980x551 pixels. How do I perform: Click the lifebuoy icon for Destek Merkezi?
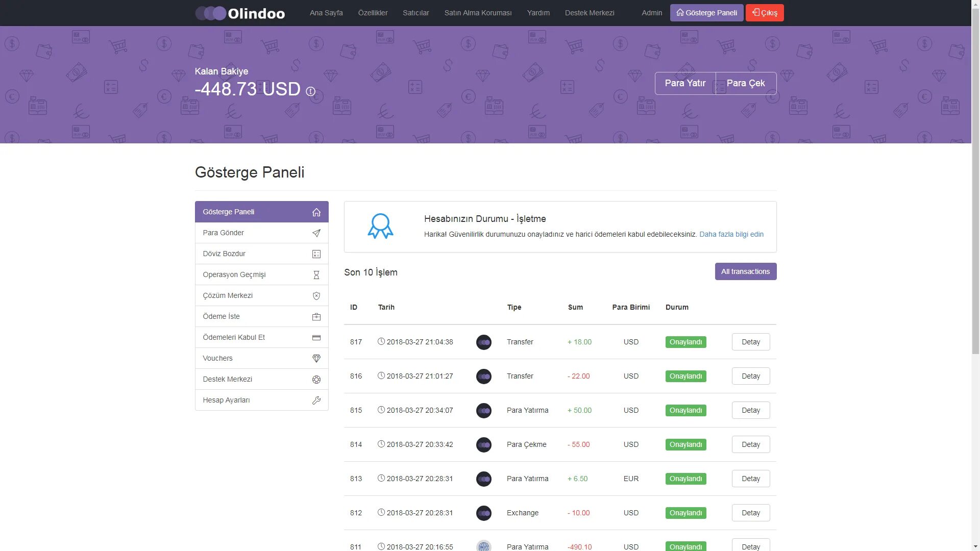pyautogui.click(x=316, y=380)
